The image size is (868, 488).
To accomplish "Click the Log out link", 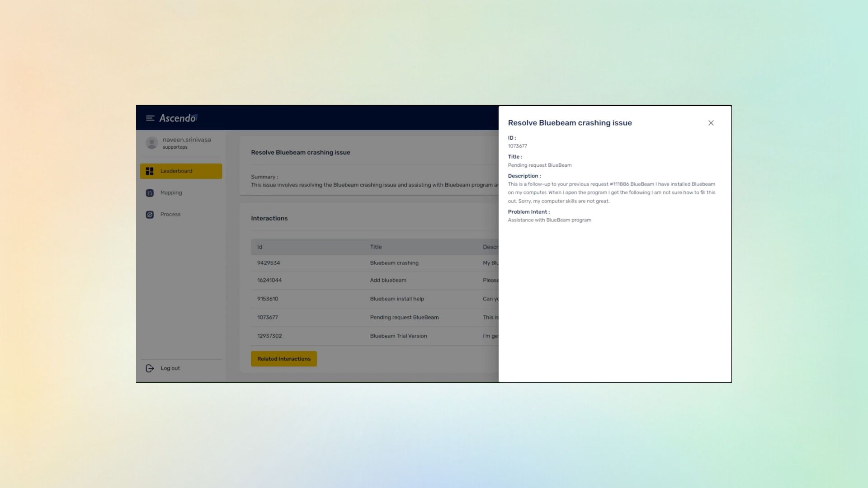I will [170, 369].
